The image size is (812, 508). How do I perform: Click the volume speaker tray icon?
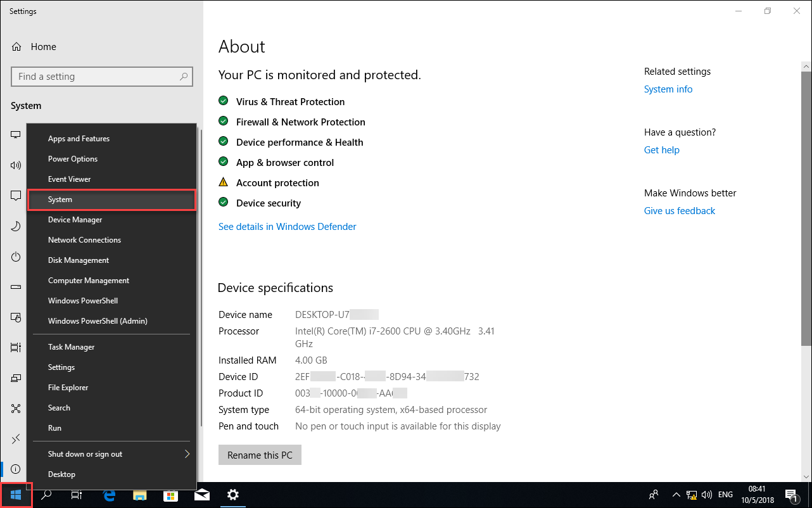(x=707, y=495)
